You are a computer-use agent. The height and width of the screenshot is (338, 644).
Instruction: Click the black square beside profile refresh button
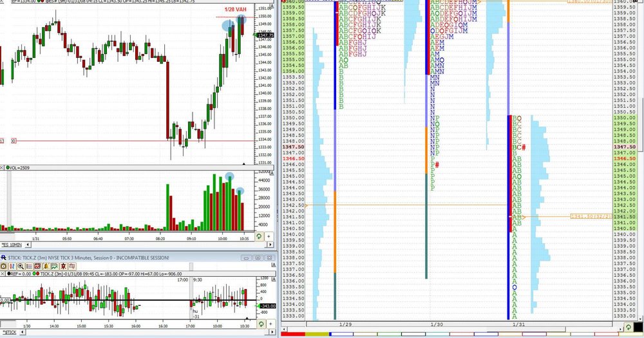coord(638,327)
